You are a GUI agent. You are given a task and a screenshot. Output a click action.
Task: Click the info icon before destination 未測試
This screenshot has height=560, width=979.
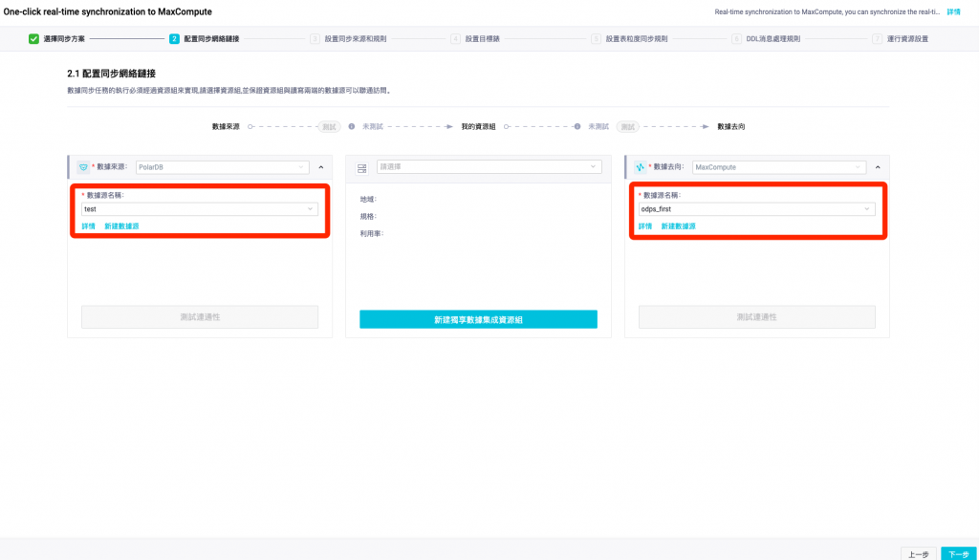pos(577,127)
